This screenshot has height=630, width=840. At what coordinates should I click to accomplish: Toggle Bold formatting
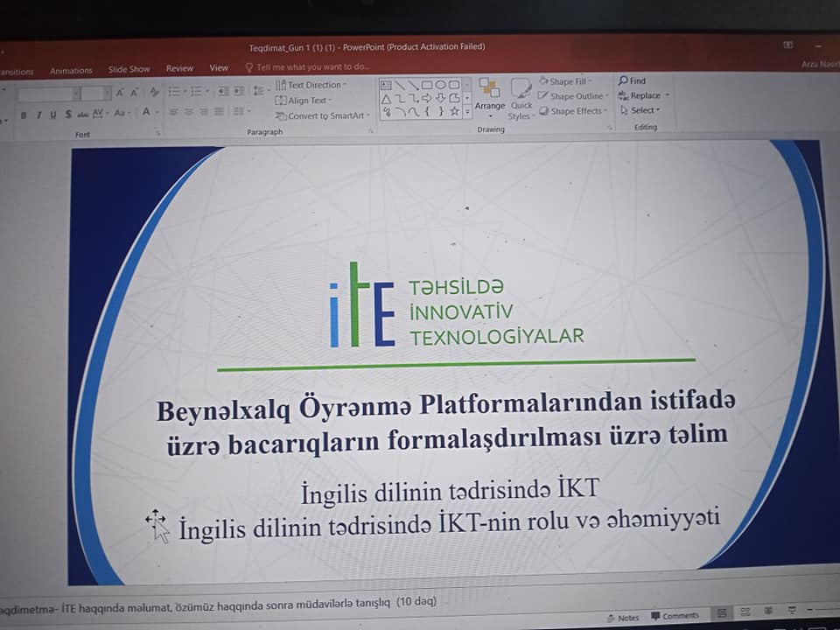tap(24, 115)
